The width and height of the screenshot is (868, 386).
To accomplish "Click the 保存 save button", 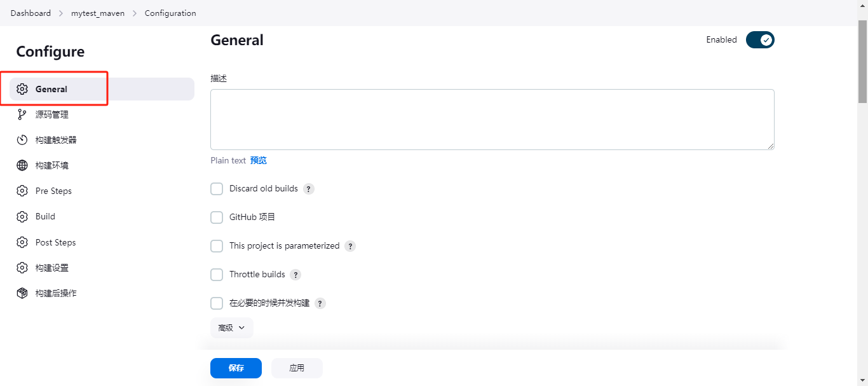I will [x=236, y=368].
